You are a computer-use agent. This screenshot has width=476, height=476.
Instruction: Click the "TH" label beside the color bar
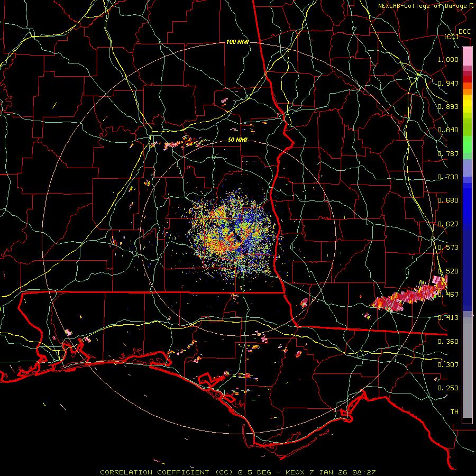[454, 412]
